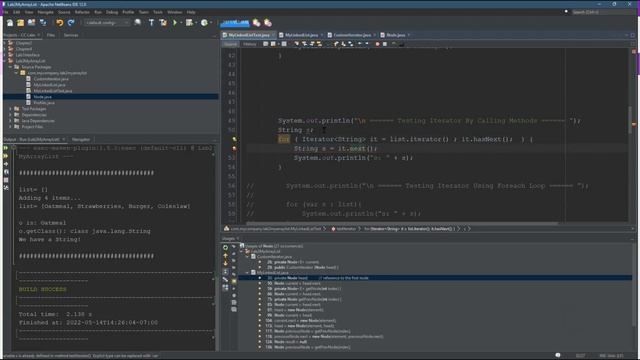Click the first garbage-collection icon beside the memory bar
The height and width of the screenshot is (360, 640).
click(x=256, y=23)
